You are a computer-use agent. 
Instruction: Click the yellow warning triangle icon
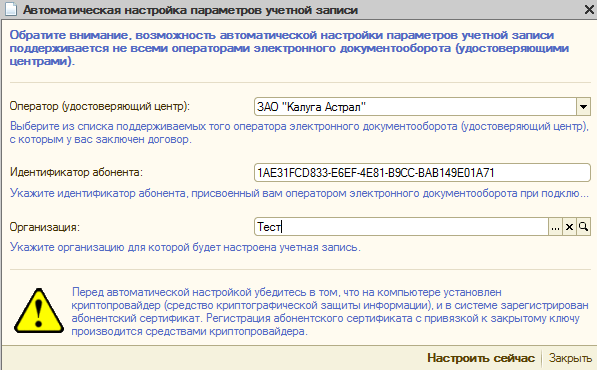[x=39, y=311]
